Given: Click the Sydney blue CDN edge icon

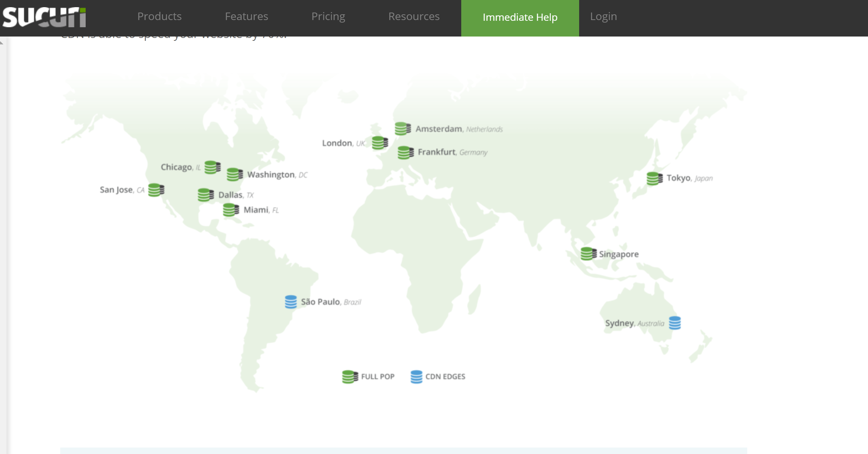Looking at the screenshot, I should [x=675, y=323].
